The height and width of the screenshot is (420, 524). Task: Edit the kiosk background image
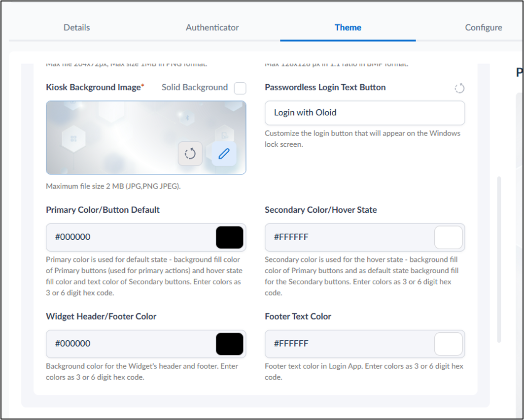click(x=224, y=154)
